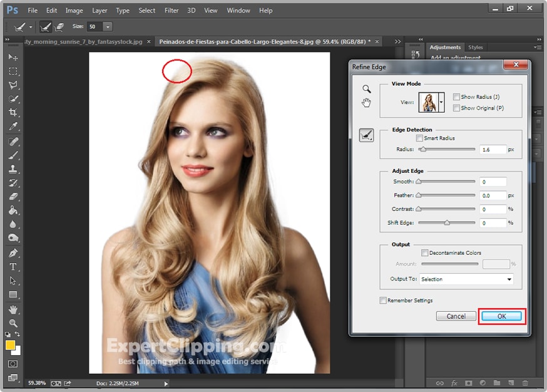Viewport: 547px width, 392px height.
Task: Enable the Smart Radius checkbox
Action: pyautogui.click(x=419, y=138)
